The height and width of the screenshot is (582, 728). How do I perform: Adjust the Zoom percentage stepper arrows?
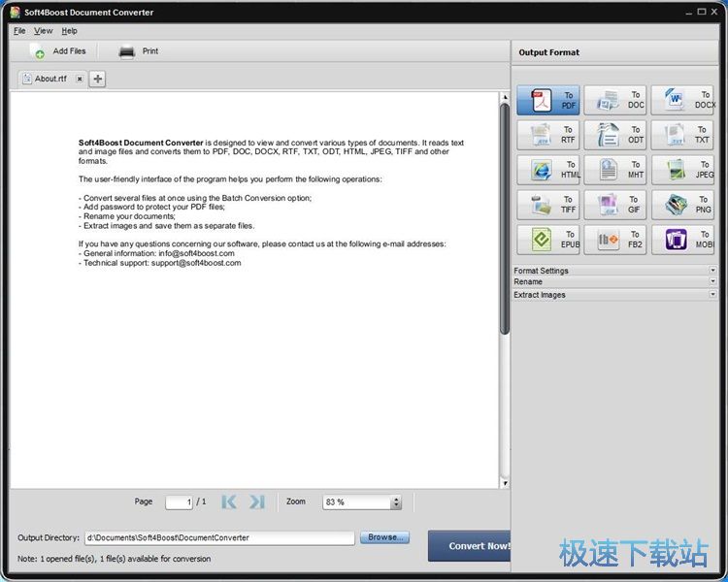point(396,502)
